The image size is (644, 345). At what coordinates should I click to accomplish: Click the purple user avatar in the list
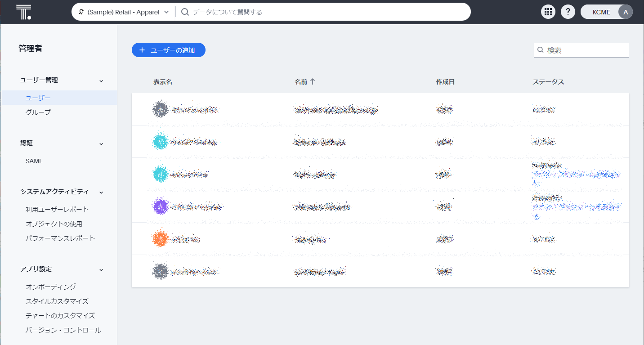click(x=160, y=206)
